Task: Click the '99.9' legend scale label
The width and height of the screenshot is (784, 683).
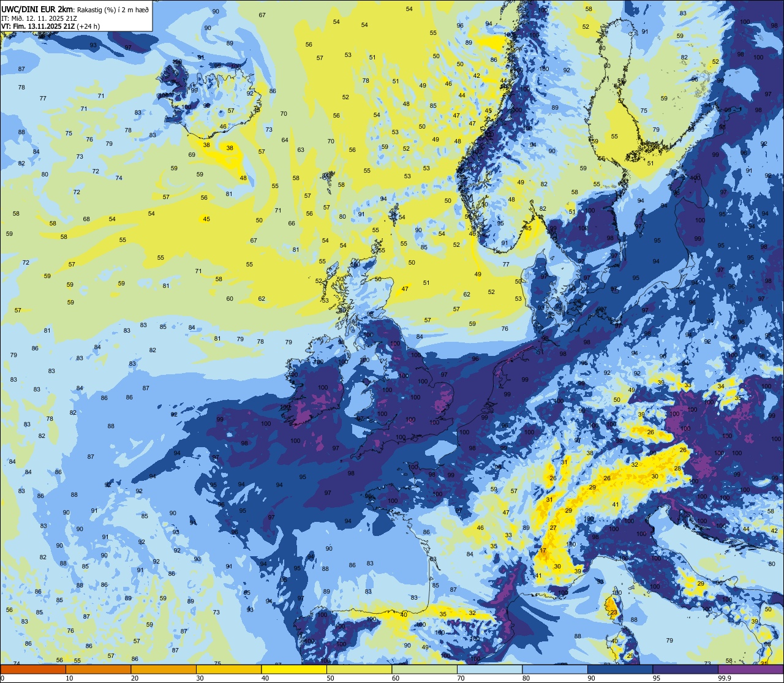Action: point(725,678)
